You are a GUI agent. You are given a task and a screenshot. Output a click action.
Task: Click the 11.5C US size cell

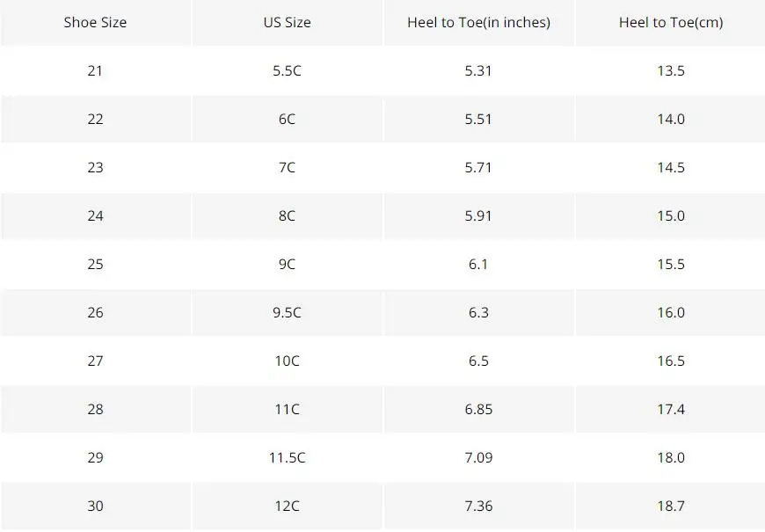287,457
